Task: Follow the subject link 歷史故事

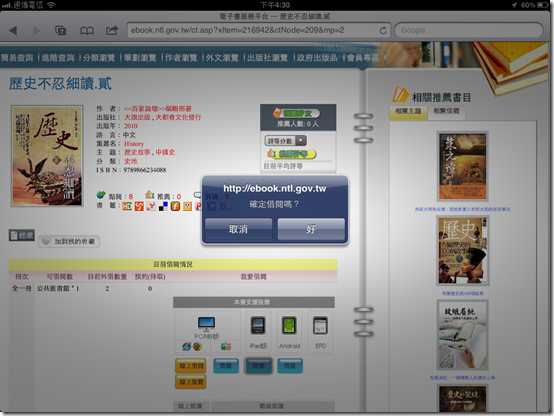Action: click(137, 152)
